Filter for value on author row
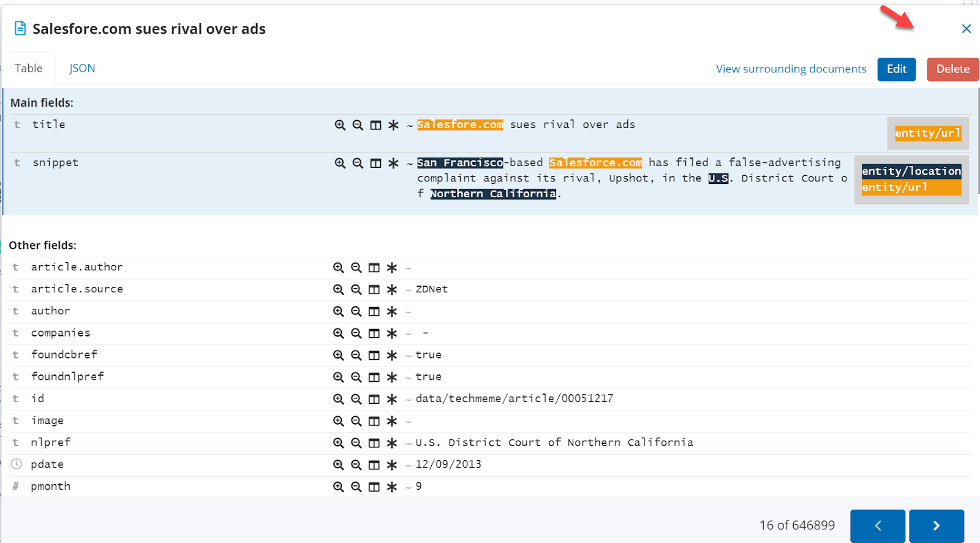Viewport: 980px width, 543px height. (x=338, y=311)
